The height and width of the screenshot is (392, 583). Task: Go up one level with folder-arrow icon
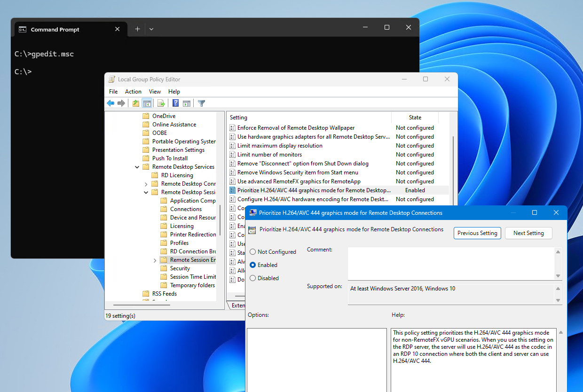[136, 103]
